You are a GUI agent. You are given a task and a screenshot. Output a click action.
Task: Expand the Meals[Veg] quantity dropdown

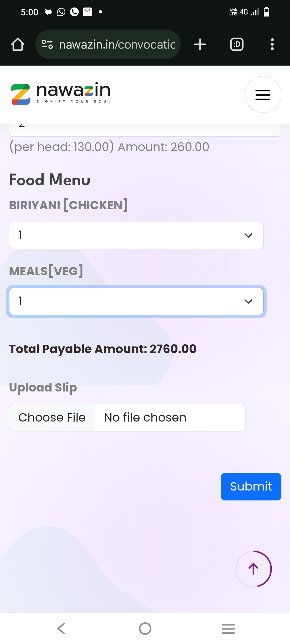pos(136,301)
